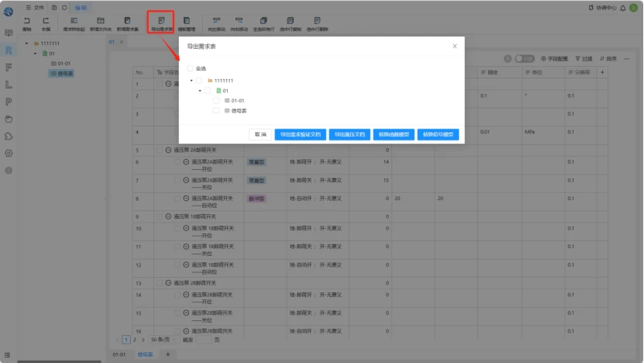The height and width of the screenshot is (363, 644).
Task: Collapse the 1111111 node in dialog tree
Action: click(x=191, y=81)
